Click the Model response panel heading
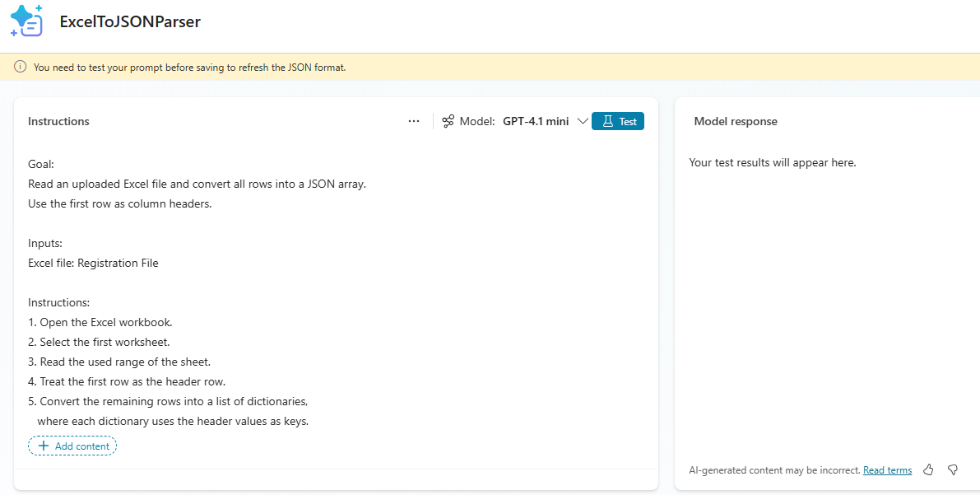The width and height of the screenshot is (980, 495). [x=735, y=121]
